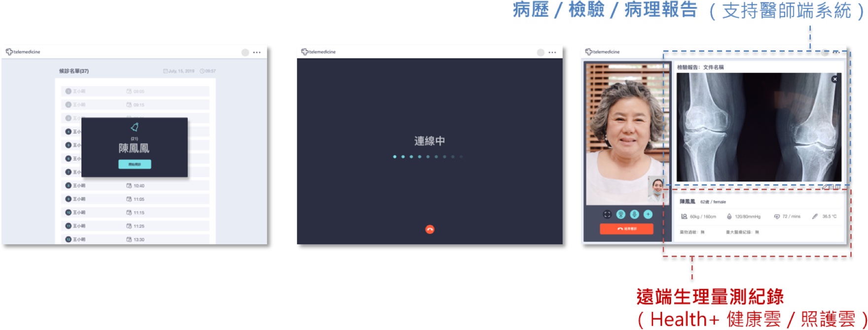The height and width of the screenshot is (330, 868).
Task: Hang up the connecting call (連線中 screen)
Action: point(430,230)
